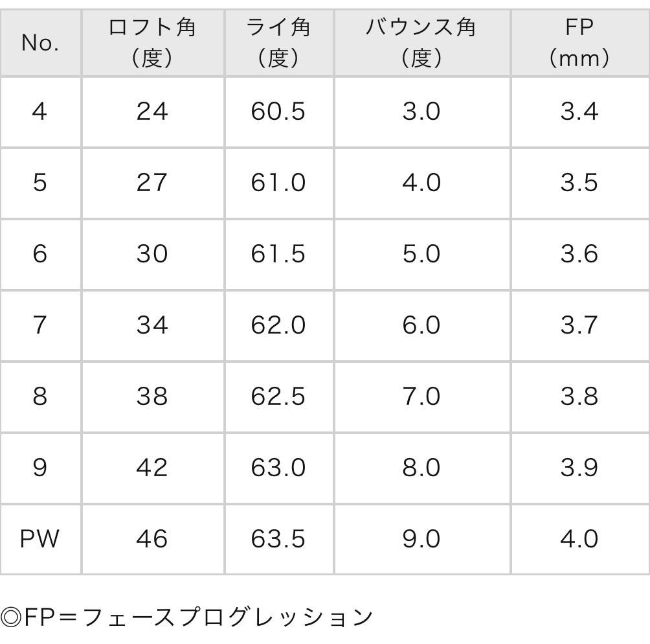The width and height of the screenshot is (650, 644).
Task: Select FP value 3.4 cell
Action: point(579,111)
